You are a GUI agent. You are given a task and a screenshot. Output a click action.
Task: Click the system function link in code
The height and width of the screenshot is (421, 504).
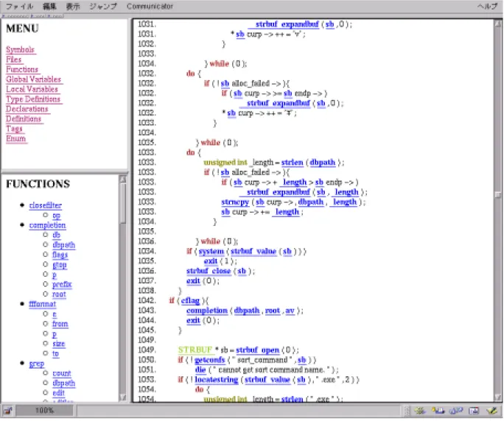211,252
